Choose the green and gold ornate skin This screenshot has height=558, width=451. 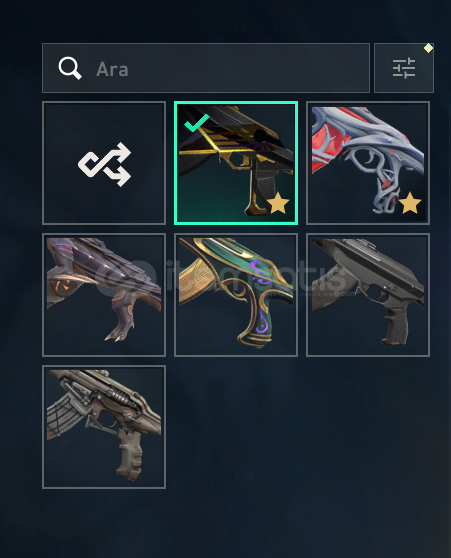[x=236, y=295]
